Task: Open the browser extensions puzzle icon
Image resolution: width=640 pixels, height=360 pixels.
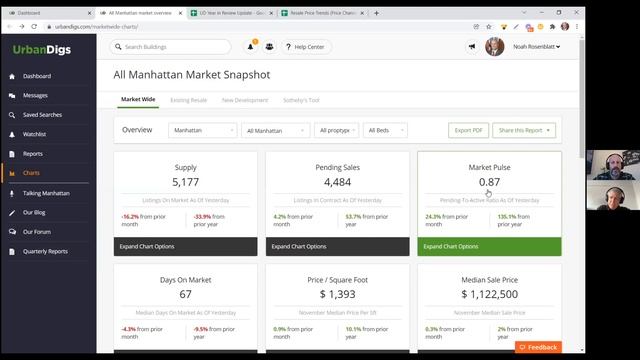Action: [552, 27]
